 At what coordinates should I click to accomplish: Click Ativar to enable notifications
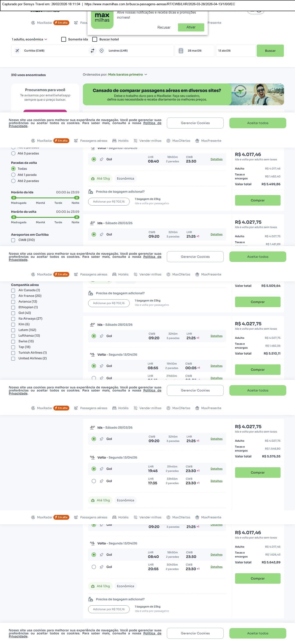click(x=191, y=27)
